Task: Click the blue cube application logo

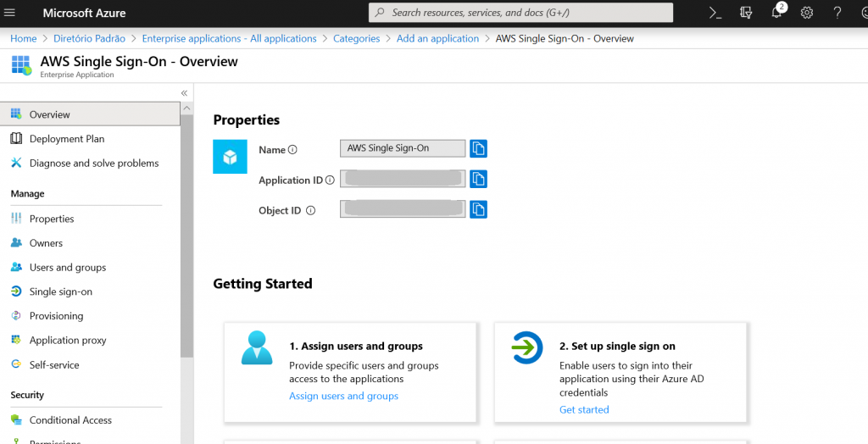Action: (x=230, y=157)
